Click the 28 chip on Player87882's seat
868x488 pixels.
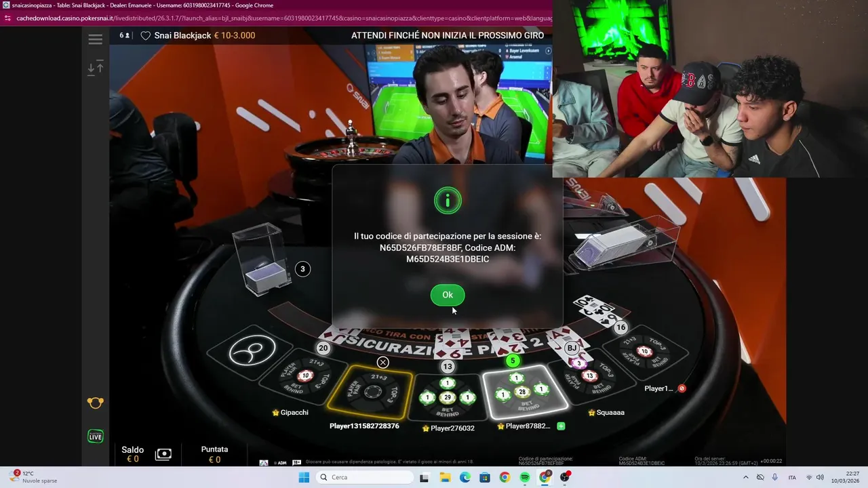(x=522, y=392)
